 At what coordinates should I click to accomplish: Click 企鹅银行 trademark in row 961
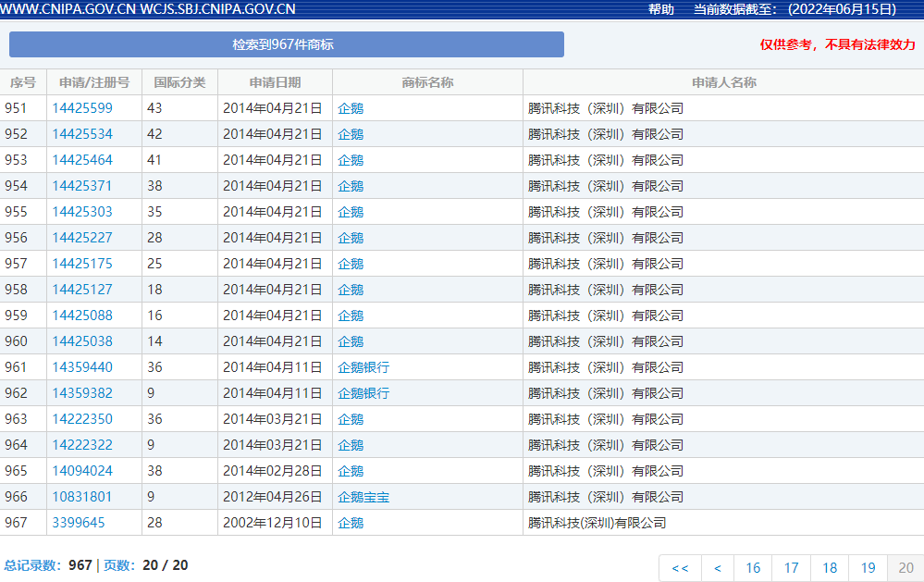coord(363,367)
